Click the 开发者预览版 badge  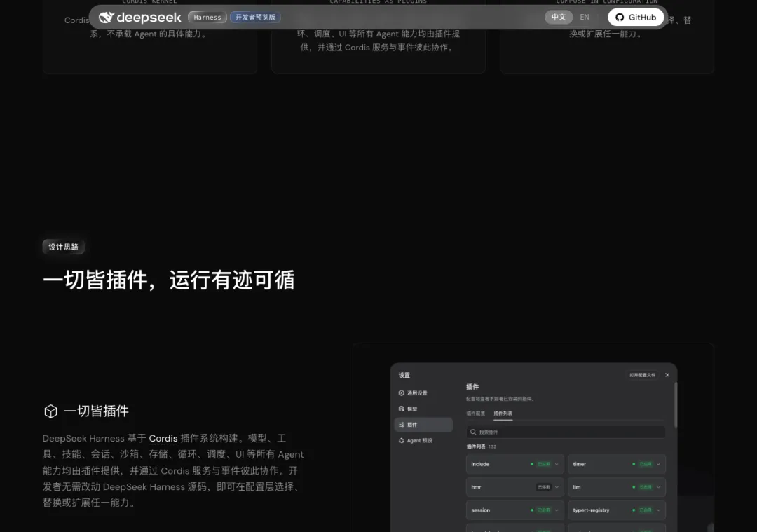(x=255, y=18)
